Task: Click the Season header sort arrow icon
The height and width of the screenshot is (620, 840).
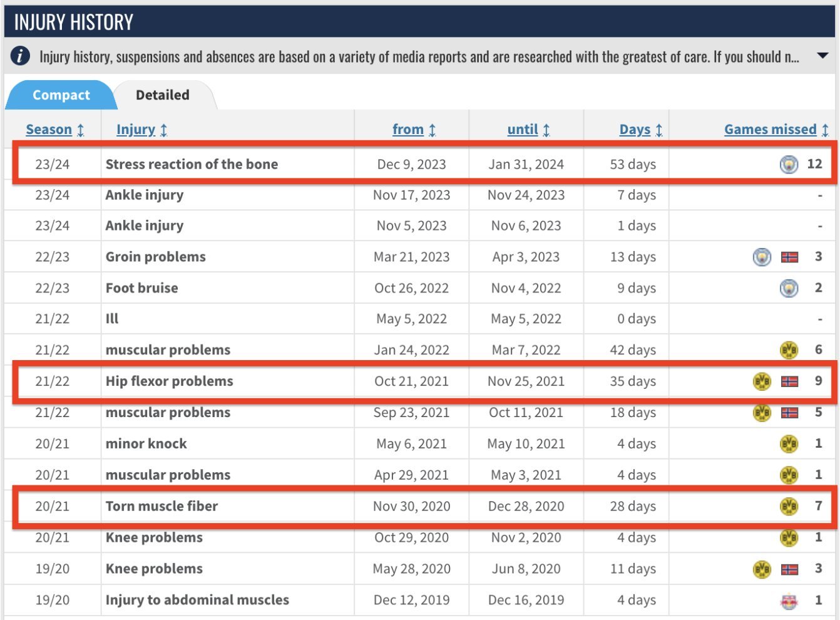Action: (80, 130)
